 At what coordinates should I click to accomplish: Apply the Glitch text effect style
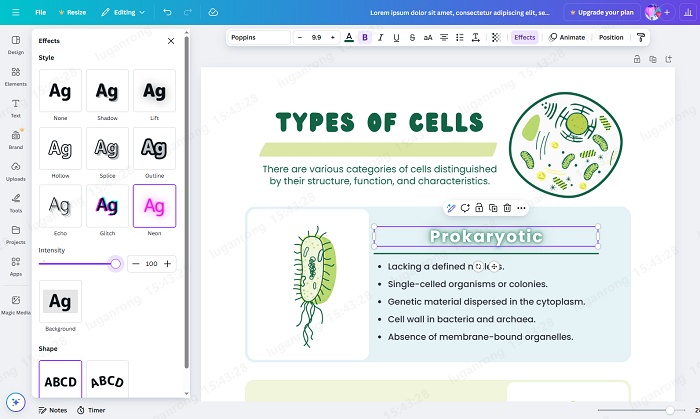107,205
